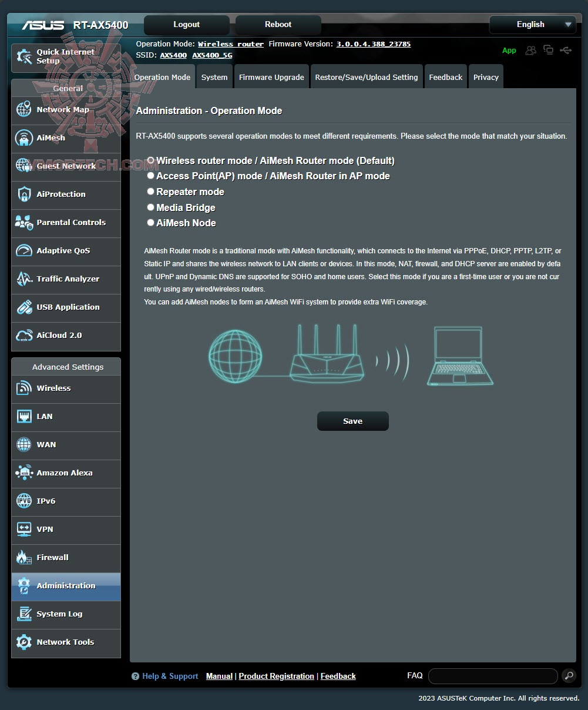Screen dimensions: 588x710
Task: Click the System Log icon
Action: coord(24,614)
